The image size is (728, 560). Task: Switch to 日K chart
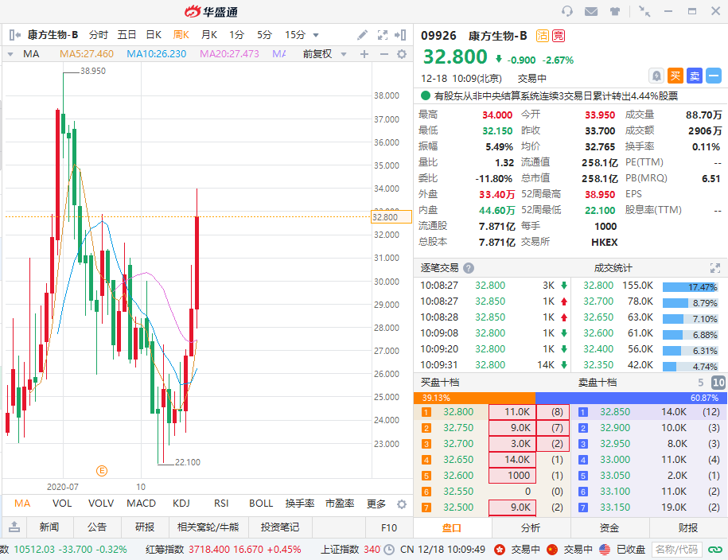(154, 35)
